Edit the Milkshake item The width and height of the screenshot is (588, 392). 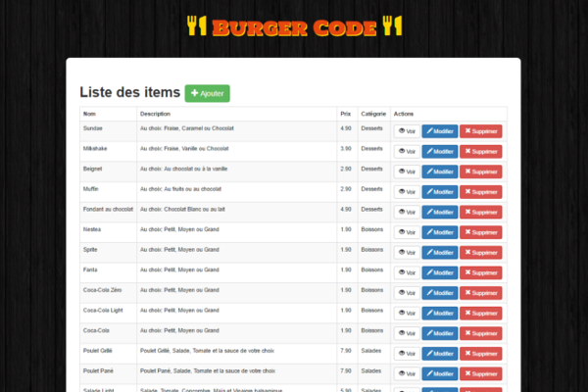click(x=440, y=151)
